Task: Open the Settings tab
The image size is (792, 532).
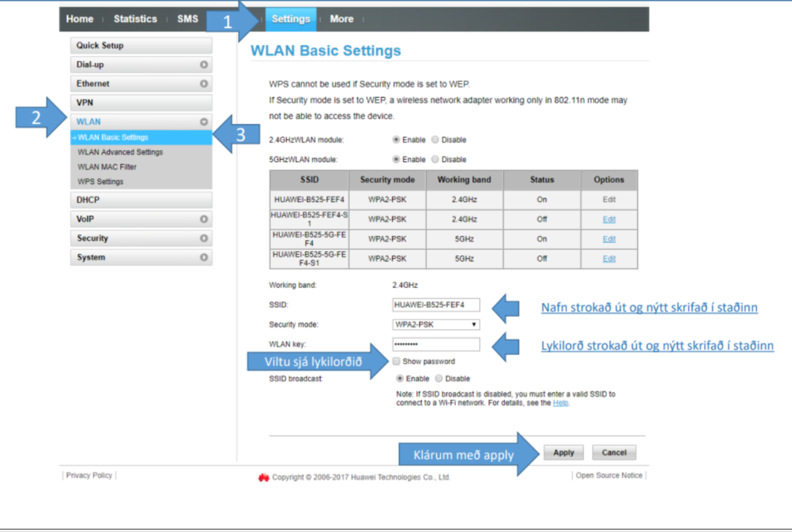Action: (291, 19)
